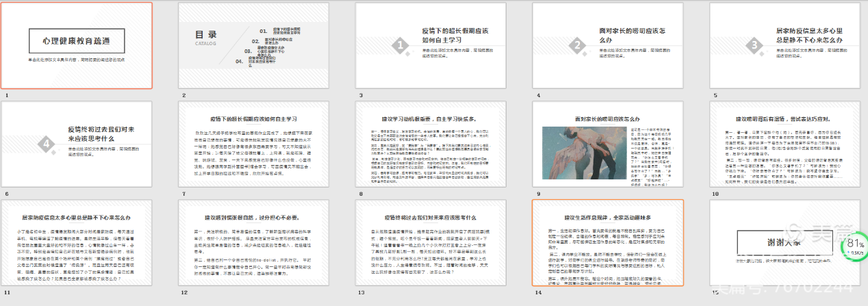Click slide 10 titled 建议唠唠后有益友
Image resolution: width=868 pixels, height=306 pixels.
pos(785,144)
